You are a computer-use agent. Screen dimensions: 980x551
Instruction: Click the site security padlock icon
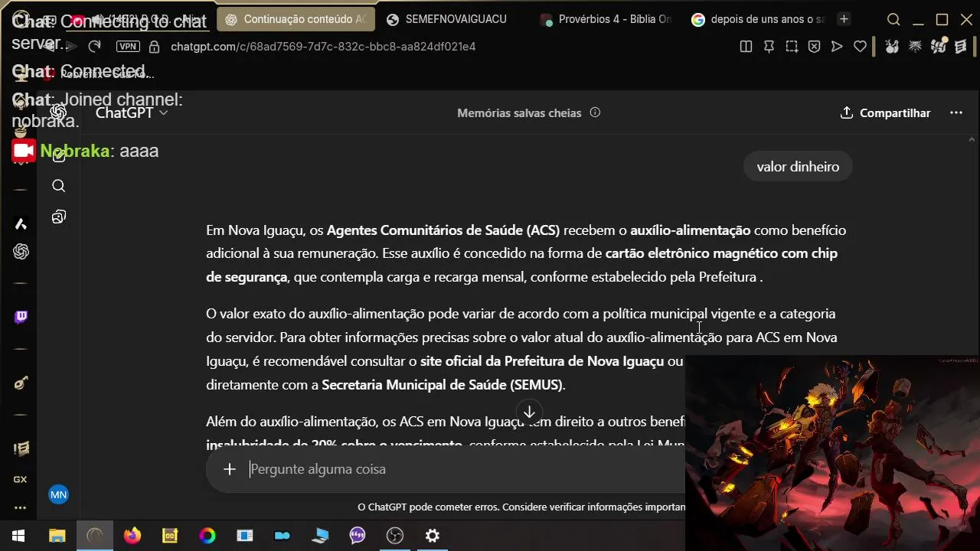pyautogui.click(x=155, y=47)
